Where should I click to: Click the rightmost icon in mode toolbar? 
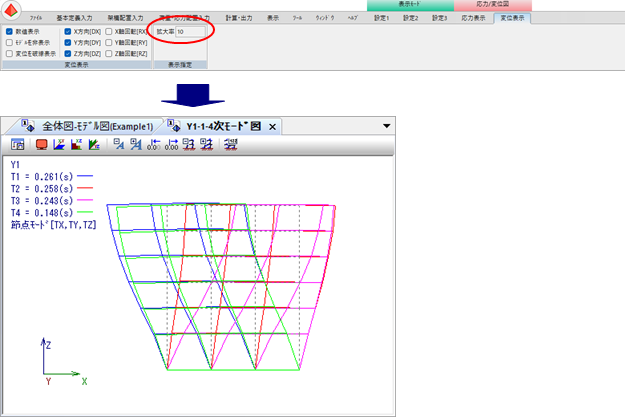pyautogui.click(x=231, y=145)
